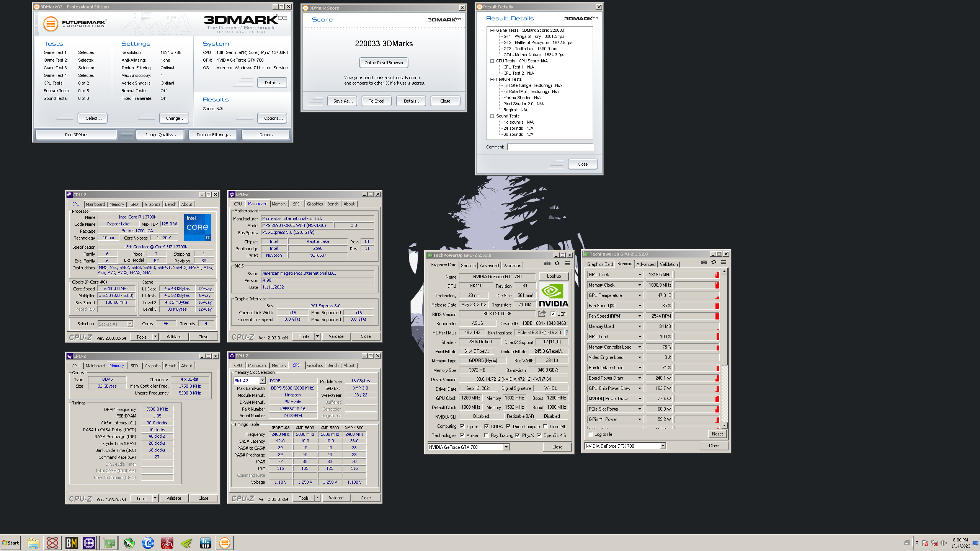
Task: Open GPU Temperature sensor dropdown
Action: [x=639, y=295]
